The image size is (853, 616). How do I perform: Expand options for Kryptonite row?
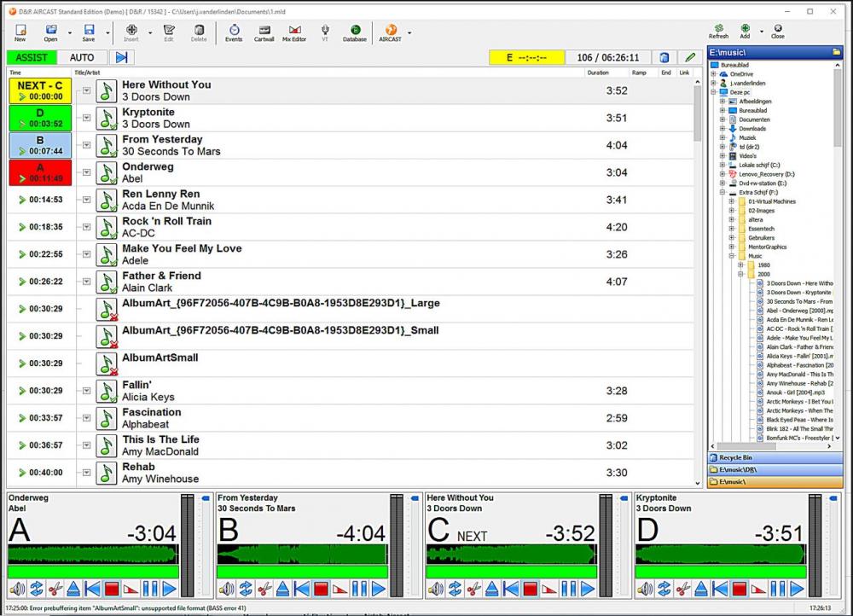[86, 118]
